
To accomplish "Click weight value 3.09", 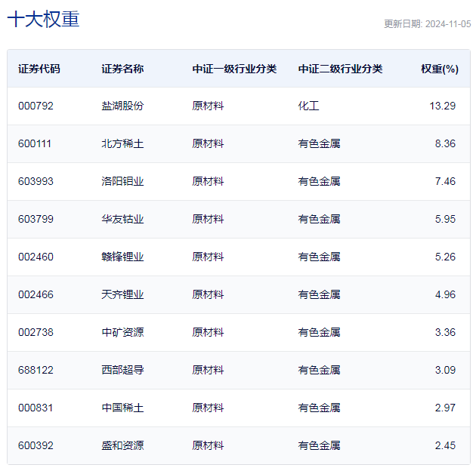I will (x=445, y=370).
